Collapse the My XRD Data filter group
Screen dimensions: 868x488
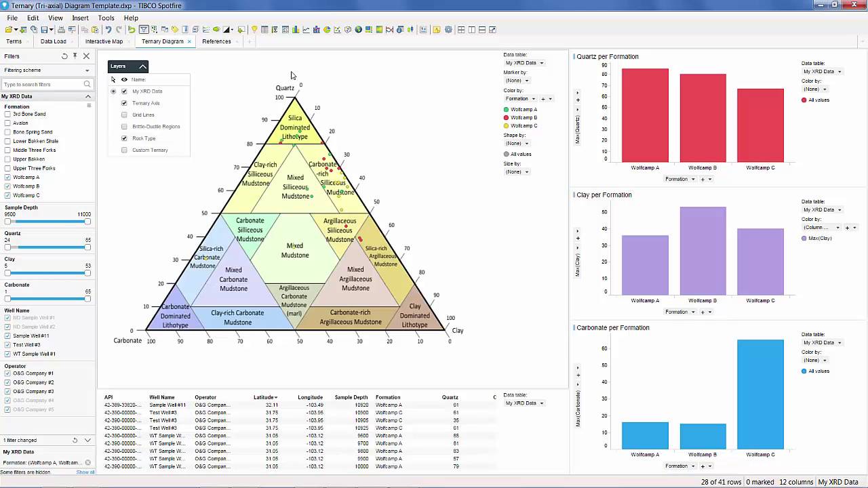pyautogui.click(x=88, y=96)
